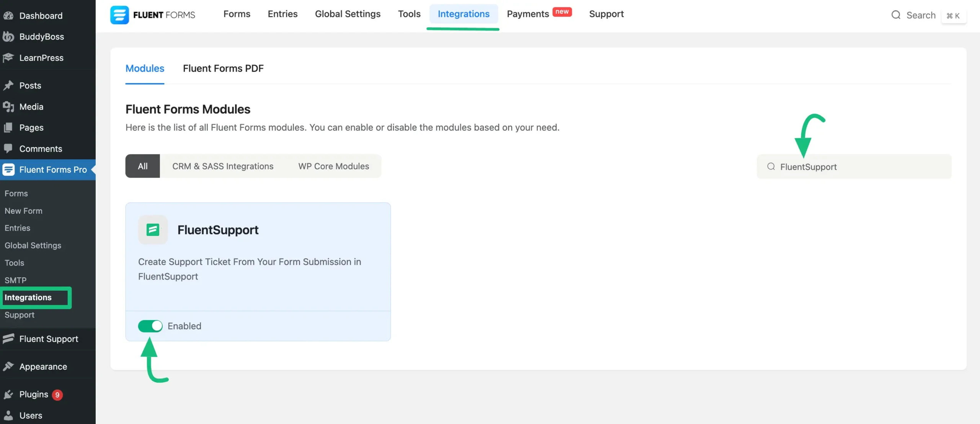
Task: Click the Fluent Support sidebar icon
Action: [x=9, y=339]
